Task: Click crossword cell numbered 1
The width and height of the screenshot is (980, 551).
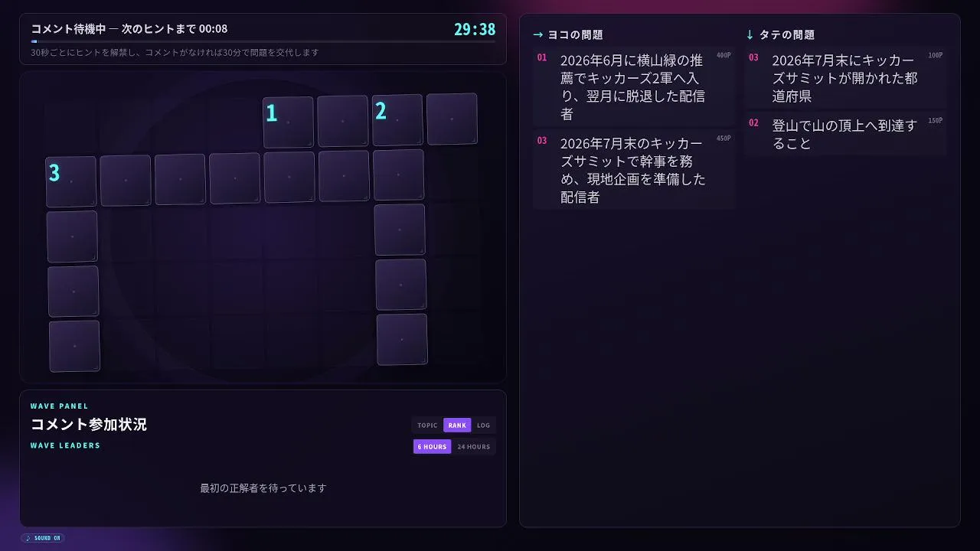Action: [288, 122]
